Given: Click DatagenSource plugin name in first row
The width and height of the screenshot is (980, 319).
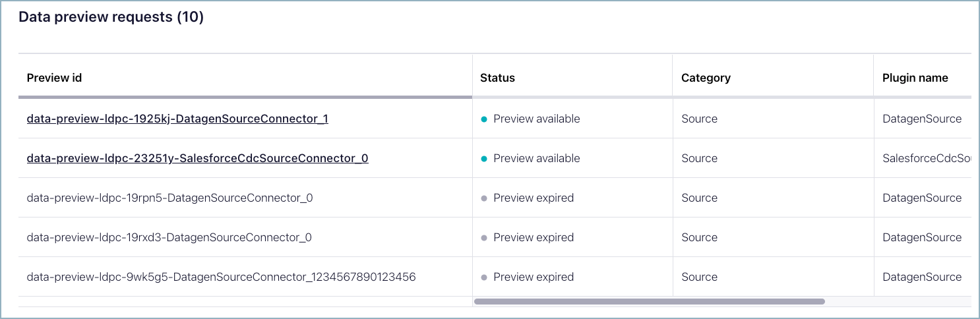Looking at the screenshot, I should [921, 119].
